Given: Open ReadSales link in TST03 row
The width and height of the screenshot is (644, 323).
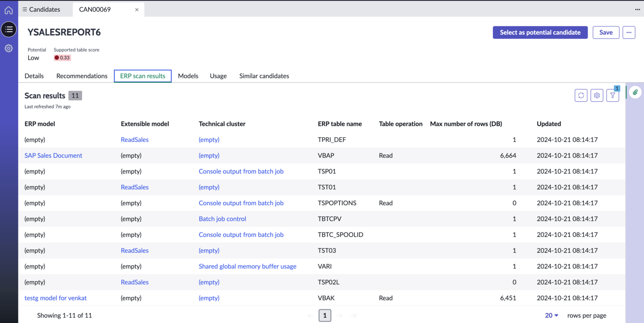Looking at the screenshot, I should tap(135, 250).
